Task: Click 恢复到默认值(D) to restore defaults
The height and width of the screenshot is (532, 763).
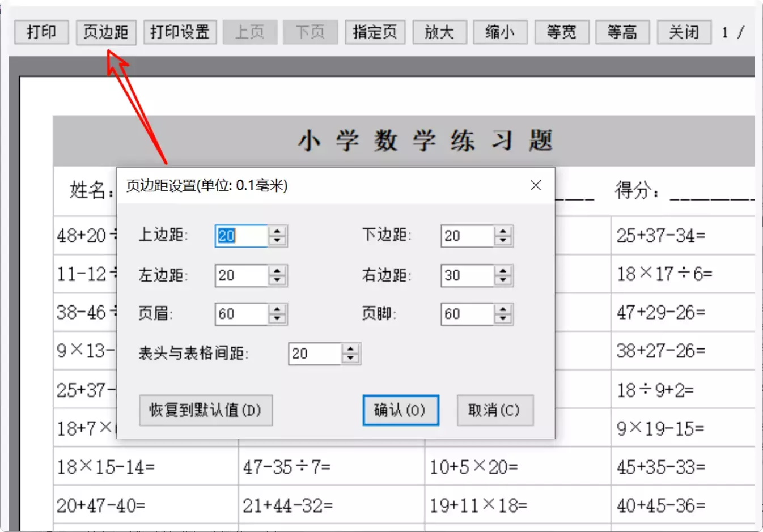Action: (x=206, y=410)
